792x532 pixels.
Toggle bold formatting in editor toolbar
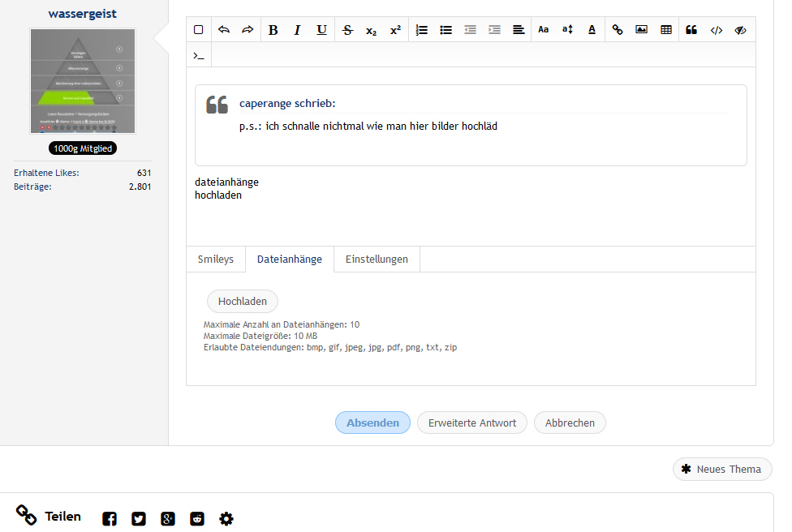273,30
